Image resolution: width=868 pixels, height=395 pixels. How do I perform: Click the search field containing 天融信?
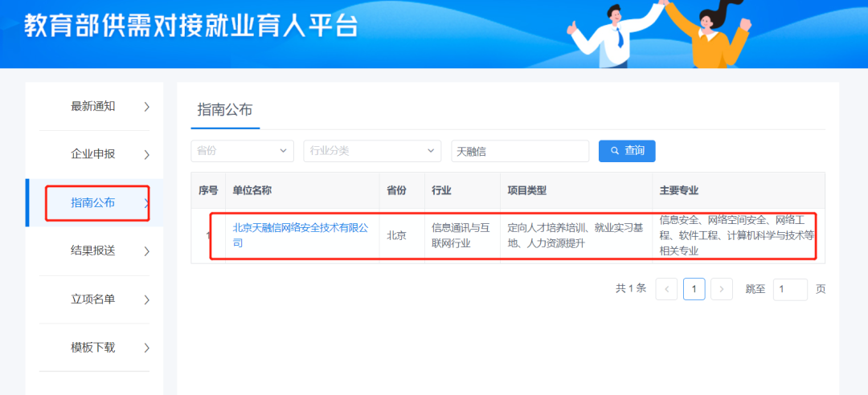(519, 151)
